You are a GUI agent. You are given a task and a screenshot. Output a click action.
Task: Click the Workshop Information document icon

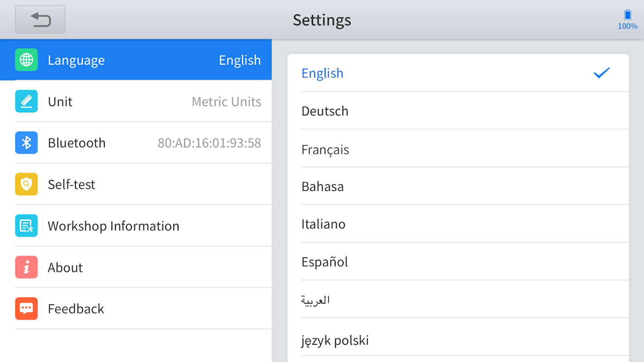[x=26, y=226]
